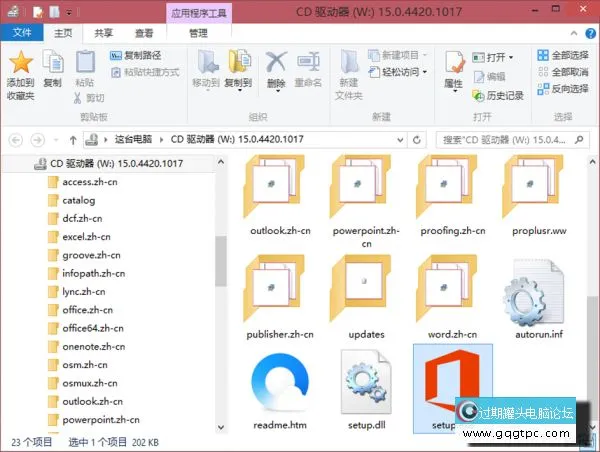Open the recent locations dropdown arrow

coord(56,140)
